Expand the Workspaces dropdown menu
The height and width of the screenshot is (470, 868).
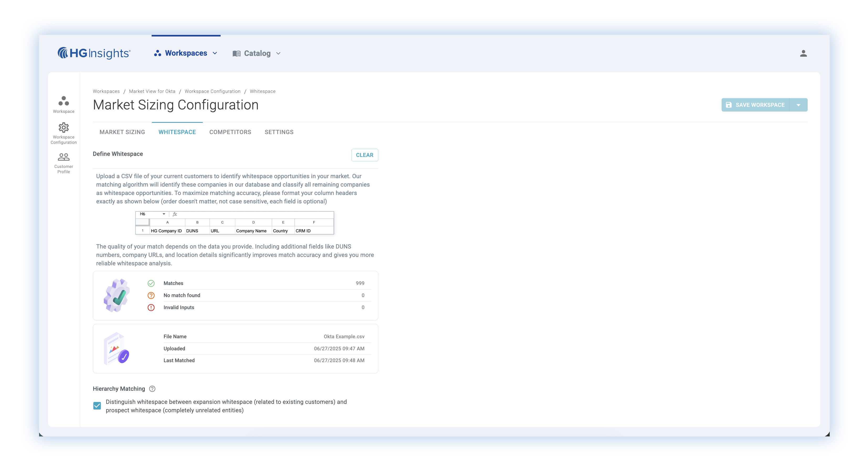[x=186, y=53]
